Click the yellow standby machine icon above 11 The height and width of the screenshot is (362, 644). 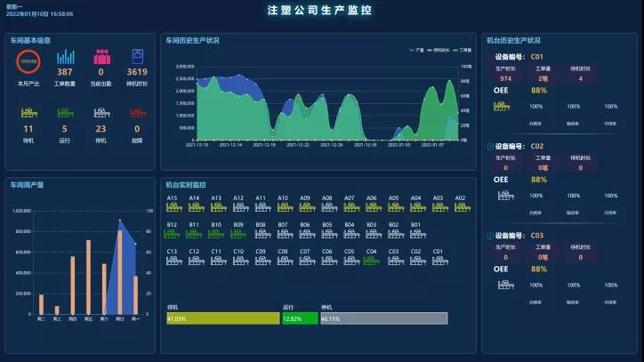click(28, 113)
